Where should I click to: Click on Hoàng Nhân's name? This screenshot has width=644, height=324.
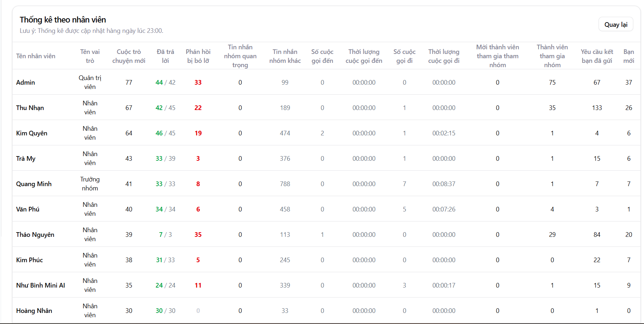coord(34,311)
